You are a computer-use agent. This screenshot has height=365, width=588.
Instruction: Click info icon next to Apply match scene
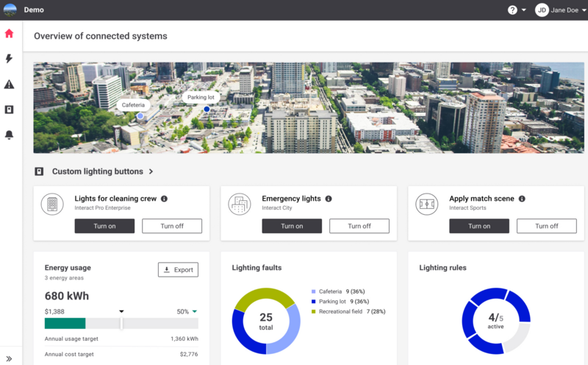point(521,199)
